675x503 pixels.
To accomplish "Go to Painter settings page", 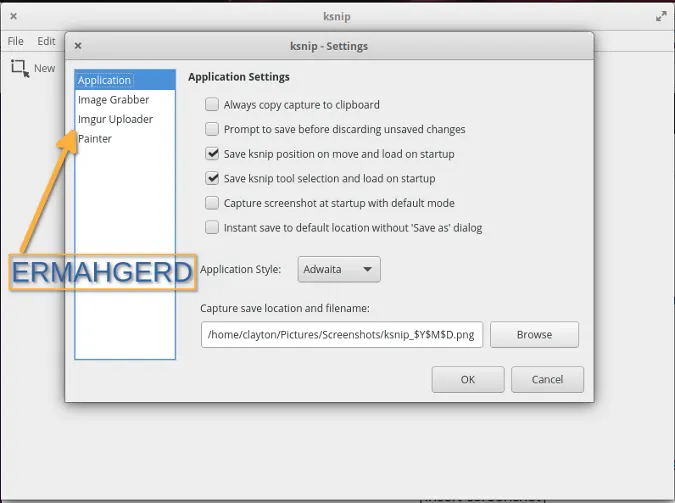I will (125, 139).
